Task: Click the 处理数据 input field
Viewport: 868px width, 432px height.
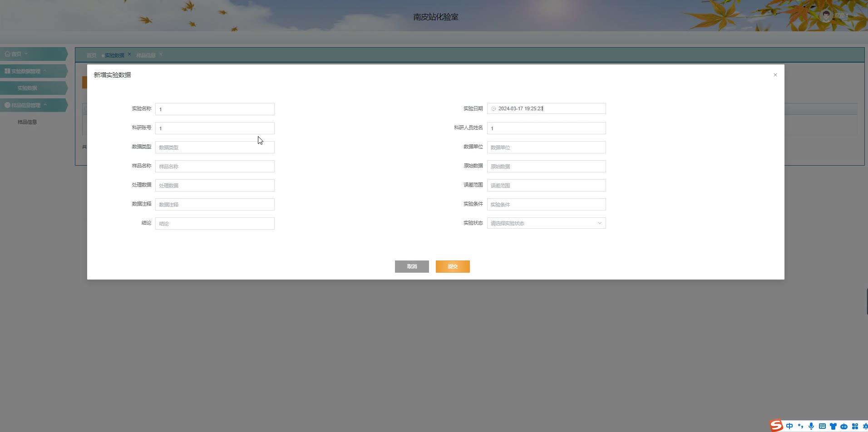Action: click(x=215, y=185)
